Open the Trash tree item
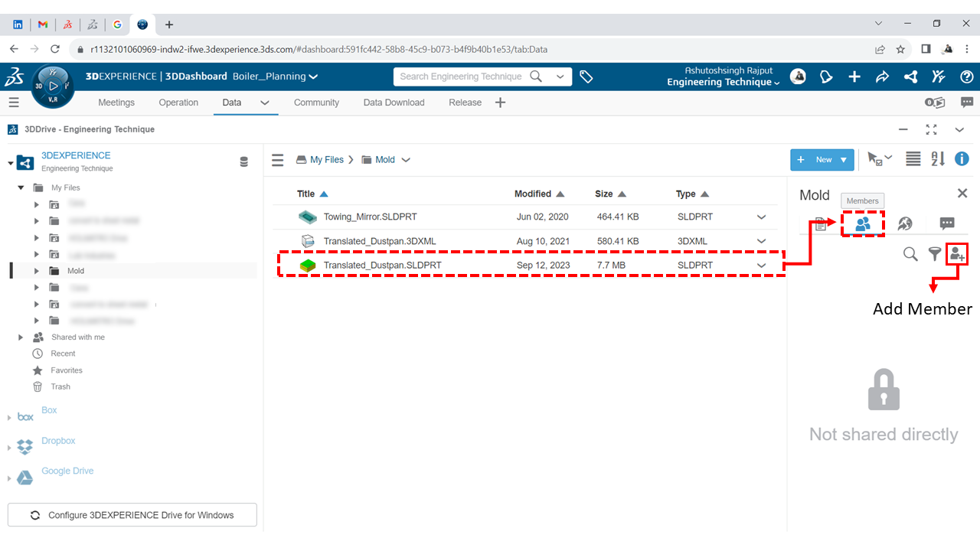 click(60, 387)
